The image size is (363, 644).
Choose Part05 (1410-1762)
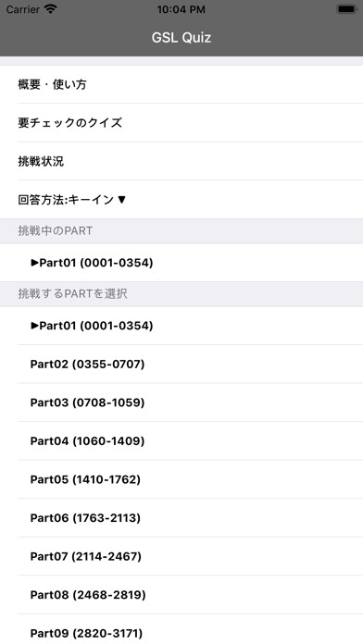tap(181, 479)
